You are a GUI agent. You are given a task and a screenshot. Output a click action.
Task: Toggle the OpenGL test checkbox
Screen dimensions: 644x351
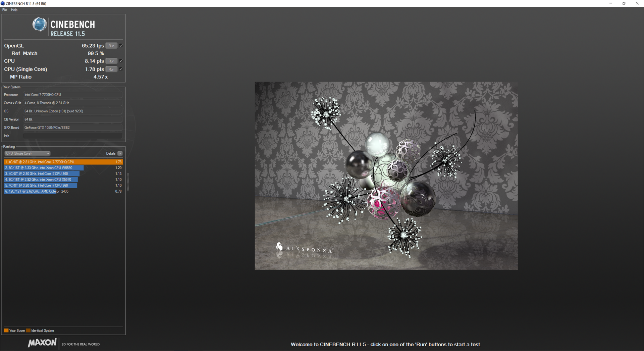121,46
